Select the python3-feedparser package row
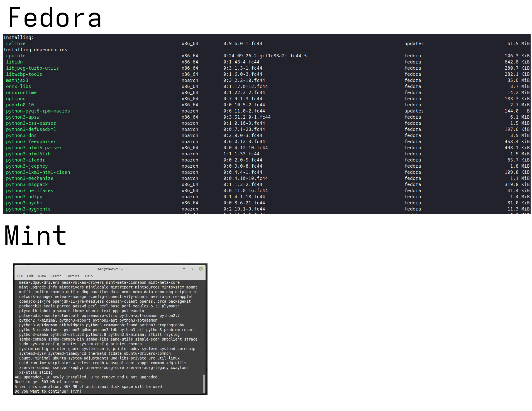 click(267, 141)
